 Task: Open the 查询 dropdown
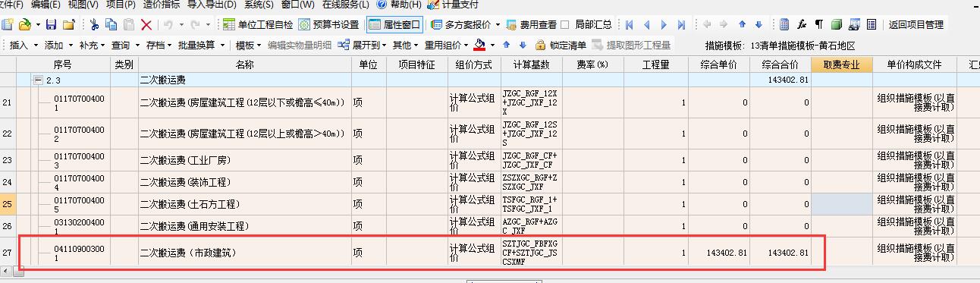pos(125,46)
